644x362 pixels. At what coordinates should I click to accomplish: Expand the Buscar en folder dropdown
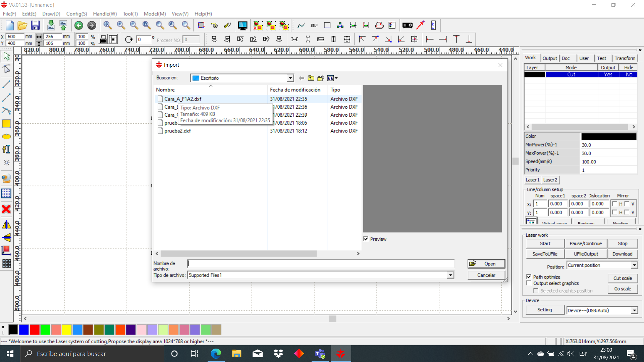[x=290, y=78]
